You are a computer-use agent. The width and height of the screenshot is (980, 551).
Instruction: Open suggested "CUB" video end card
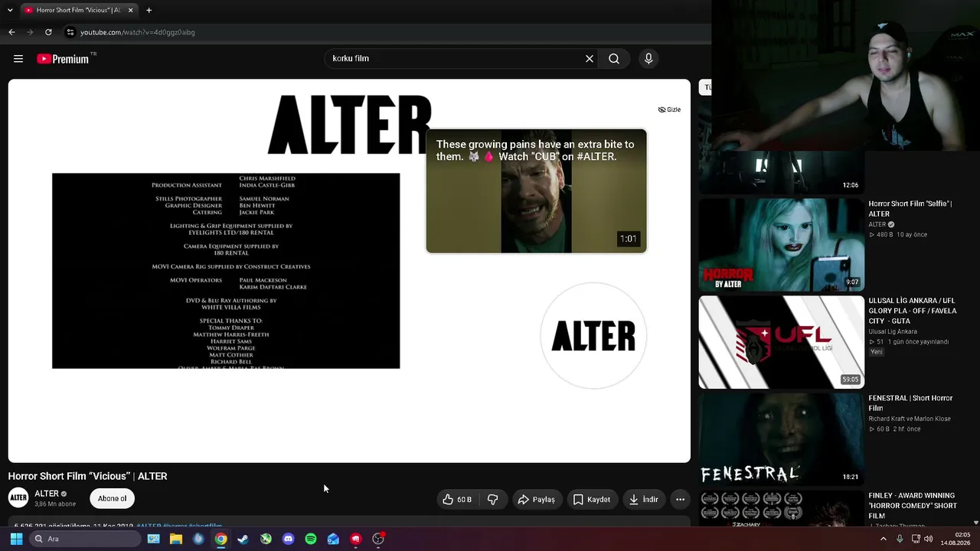click(536, 191)
